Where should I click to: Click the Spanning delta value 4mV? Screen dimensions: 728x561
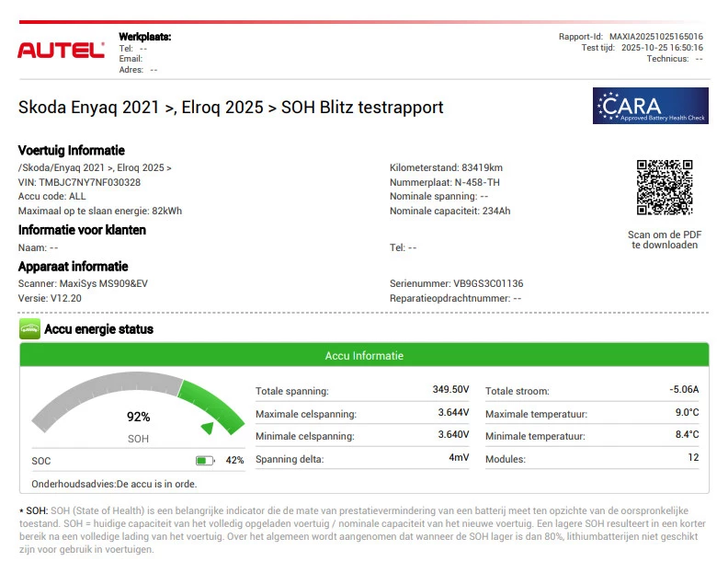tap(459, 457)
